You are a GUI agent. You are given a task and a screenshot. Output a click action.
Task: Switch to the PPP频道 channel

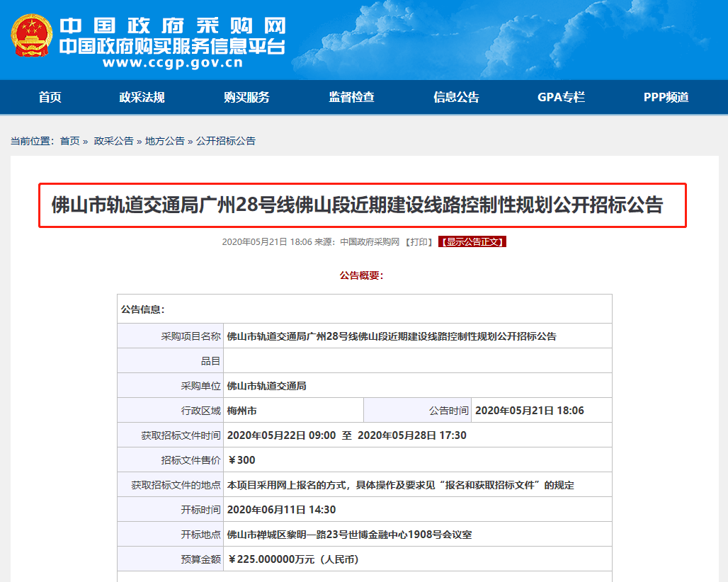pyautogui.click(x=666, y=98)
